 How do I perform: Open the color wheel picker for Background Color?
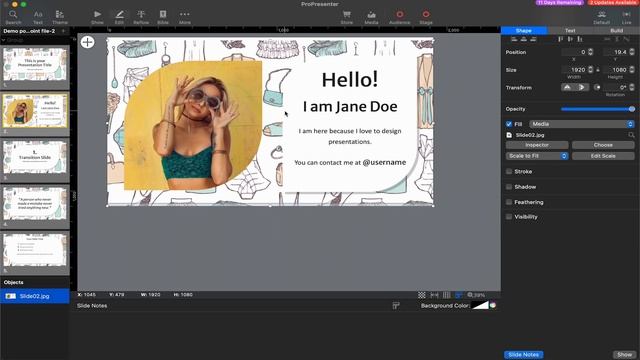pyautogui.click(x=493, y=305)
